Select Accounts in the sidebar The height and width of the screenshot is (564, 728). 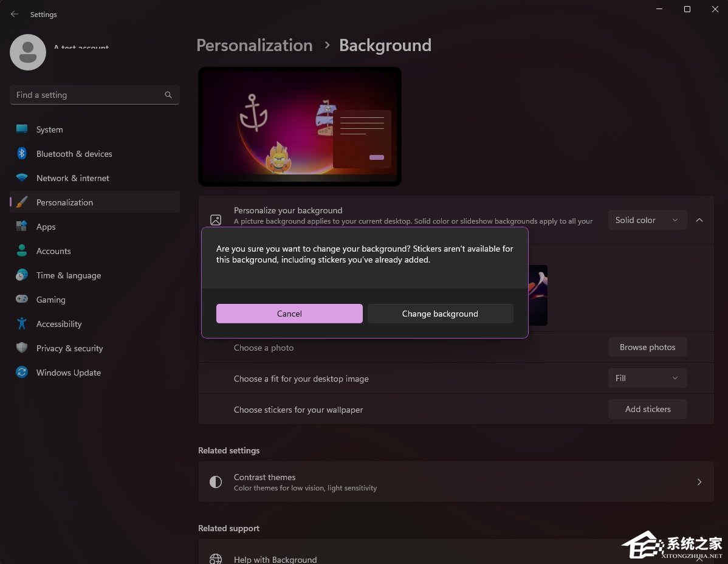[95, 250]
